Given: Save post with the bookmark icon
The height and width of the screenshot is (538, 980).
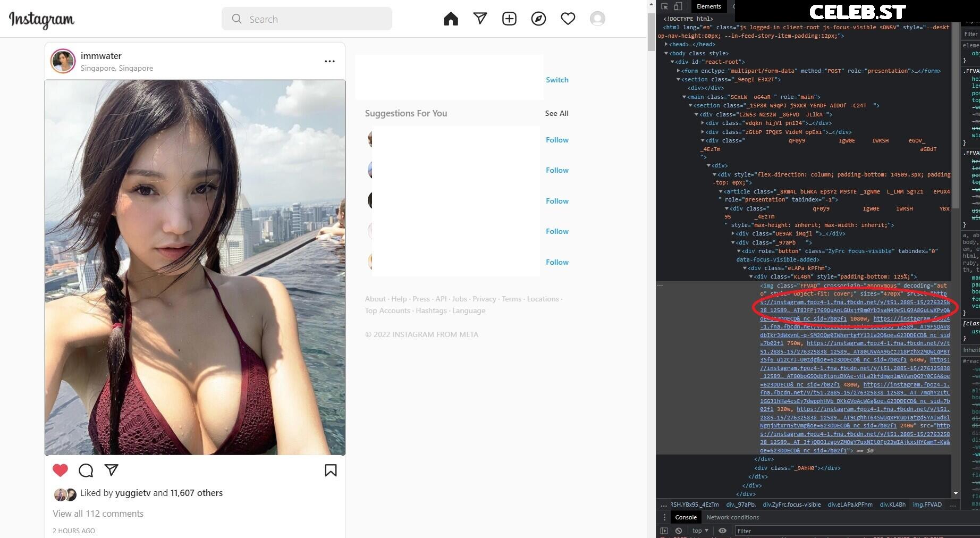Looking at the screenshot, I should (331, 470).
